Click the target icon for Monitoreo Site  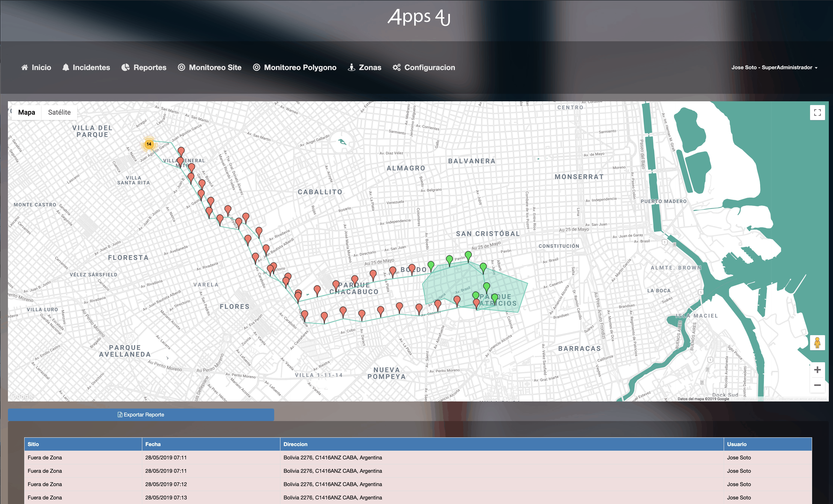(182, 67)
